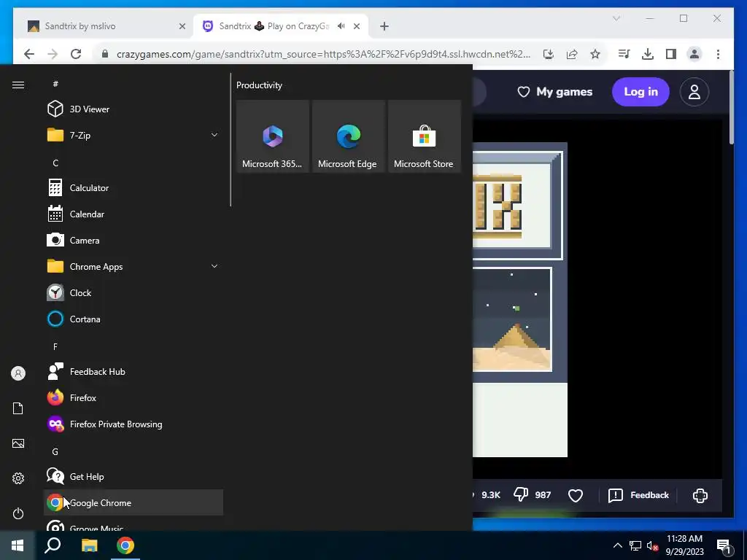Viewport: 747px width, 560px height.
Task: Open a new Chrome tab
Action: click(384, 26)
